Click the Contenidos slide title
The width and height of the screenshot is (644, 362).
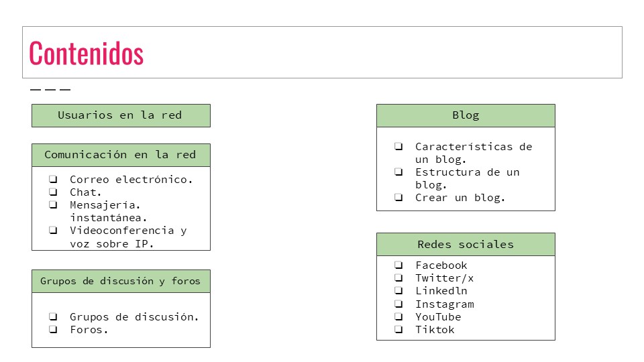click(87, 54)
